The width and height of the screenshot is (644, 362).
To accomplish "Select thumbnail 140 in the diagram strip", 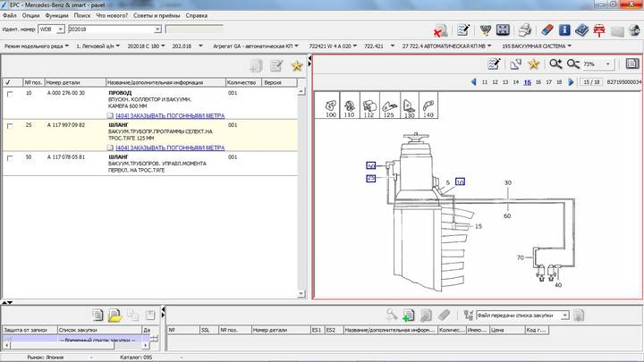I will pyautogui.click(x=428, y=106).
